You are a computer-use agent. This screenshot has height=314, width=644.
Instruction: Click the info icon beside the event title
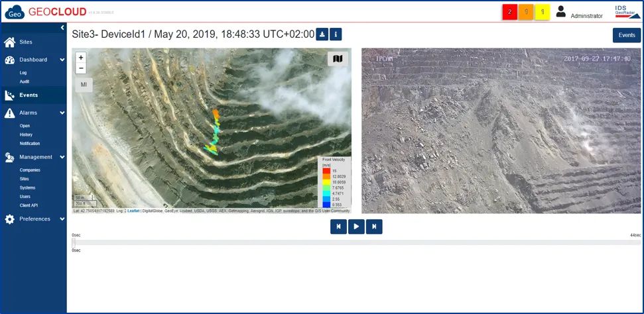coord(336,34)
